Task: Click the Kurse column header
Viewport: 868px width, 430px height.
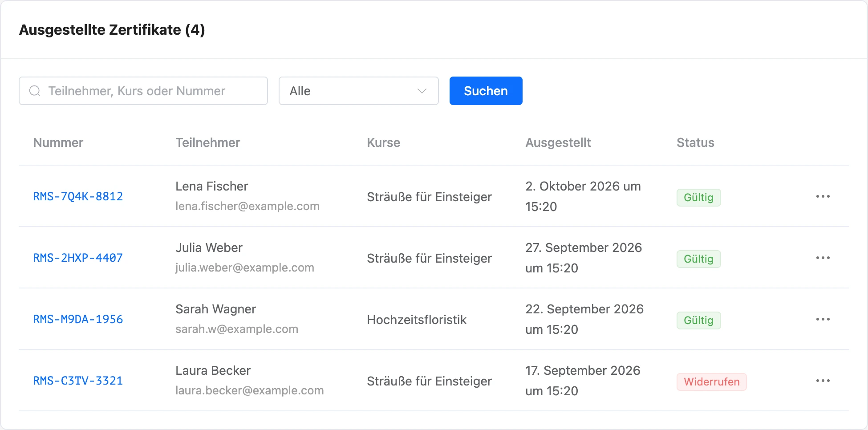Action: coord(383,142)
